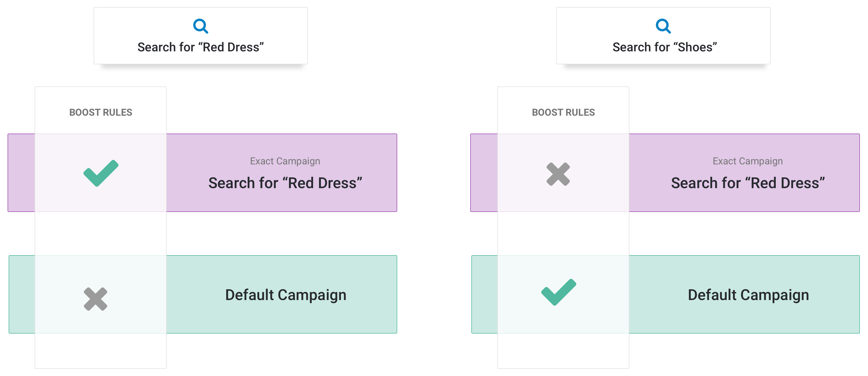868x376 pixels.
Task: Click gray X beside Exact Campaign in Shoes diagram
Action: 558,174
